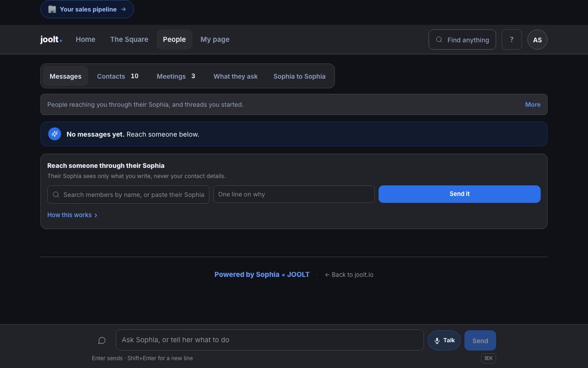Click the magnifier icon in Find anything
The height and width of the screenshot is (368, 588).
pos(439,40)
